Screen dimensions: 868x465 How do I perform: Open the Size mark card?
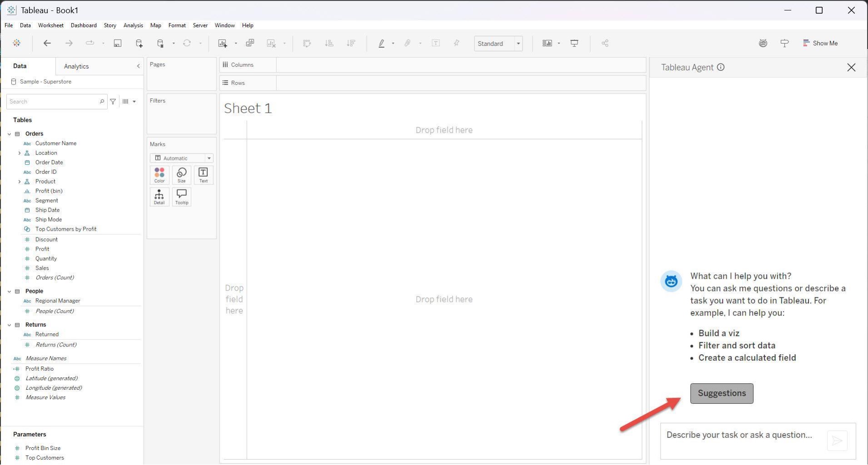pyautogui.click(x=181, y=175)
